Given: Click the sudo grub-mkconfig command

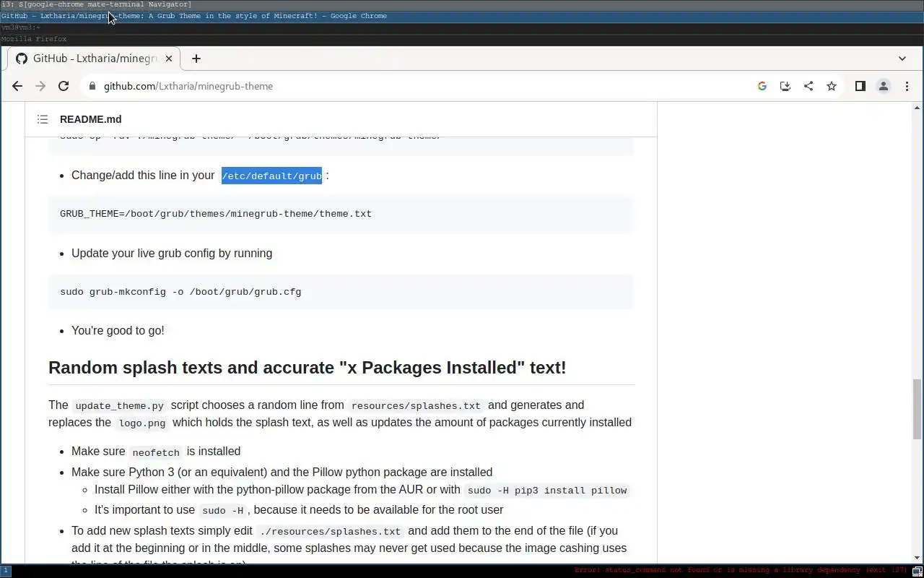Looking at the screenshot, I should click(x=180, y=292).
